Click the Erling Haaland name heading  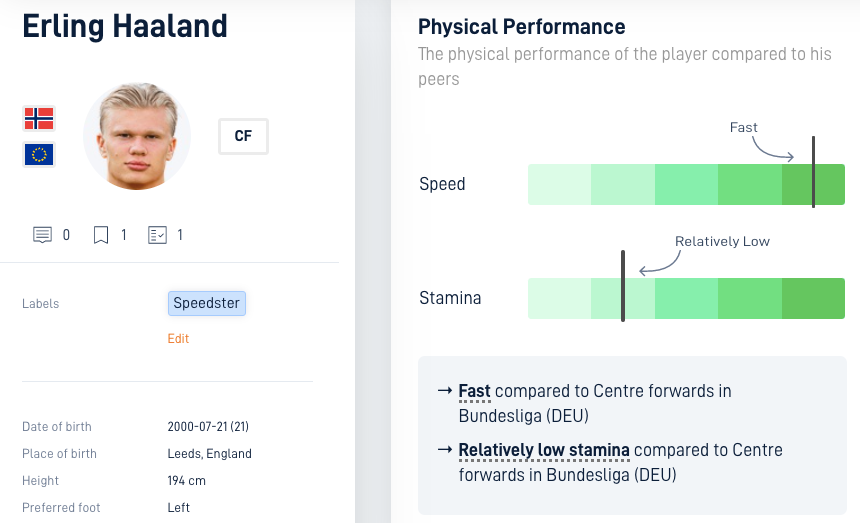tap(125, 26)
